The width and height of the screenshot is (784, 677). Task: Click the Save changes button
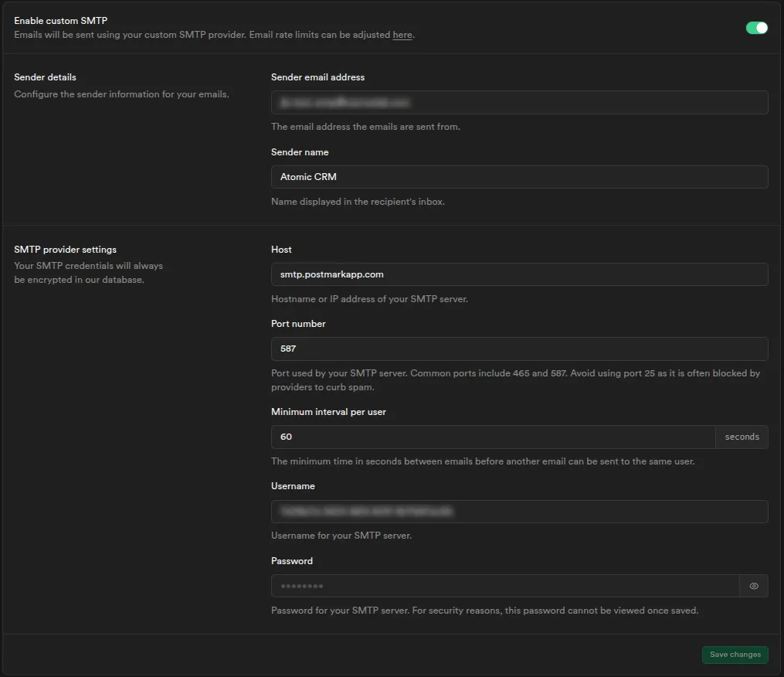pos(735,655)
